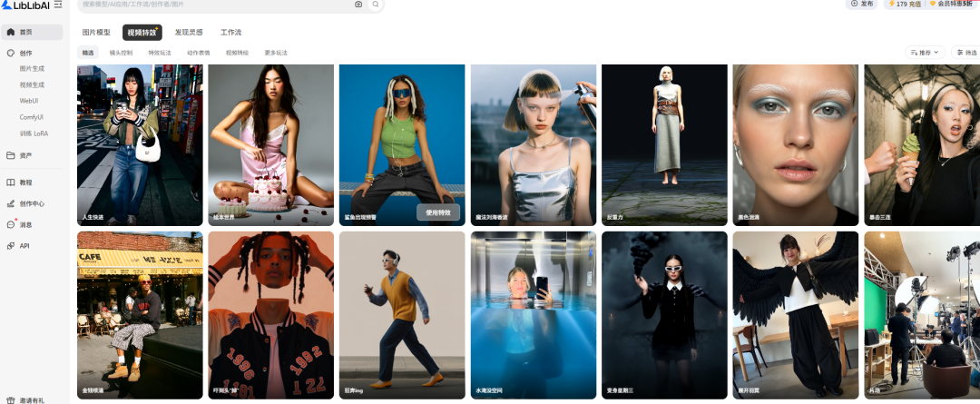Click the magnifier search icon
This screenshot has width=980, height=404.
(x=375, y=5)
